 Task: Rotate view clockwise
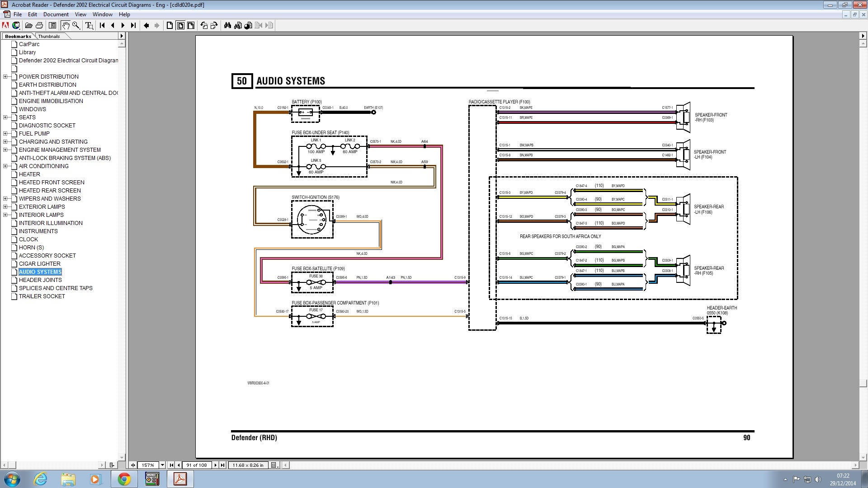[x=214, y=25]
